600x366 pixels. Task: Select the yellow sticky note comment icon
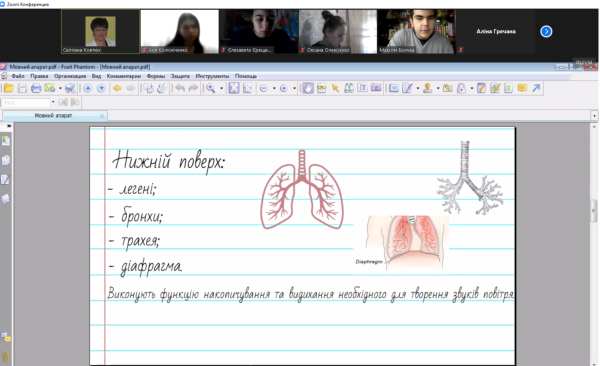(x=522, y=88)
